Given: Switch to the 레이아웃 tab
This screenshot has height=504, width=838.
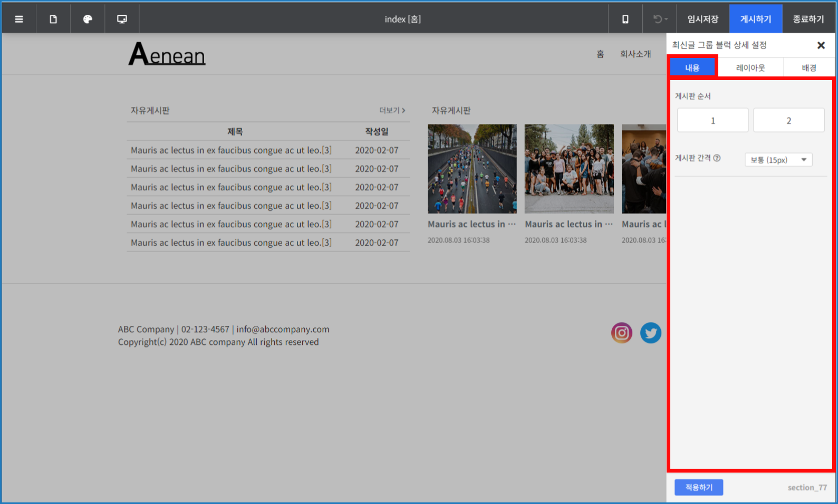Looking at the screenshot, I should [x=750, y=68].
